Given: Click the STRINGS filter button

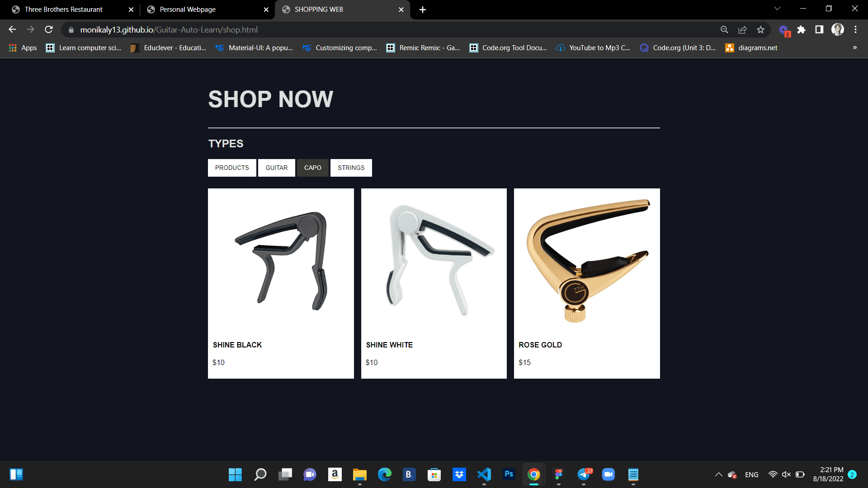Looking at the screenshot, I should [351, 168].
